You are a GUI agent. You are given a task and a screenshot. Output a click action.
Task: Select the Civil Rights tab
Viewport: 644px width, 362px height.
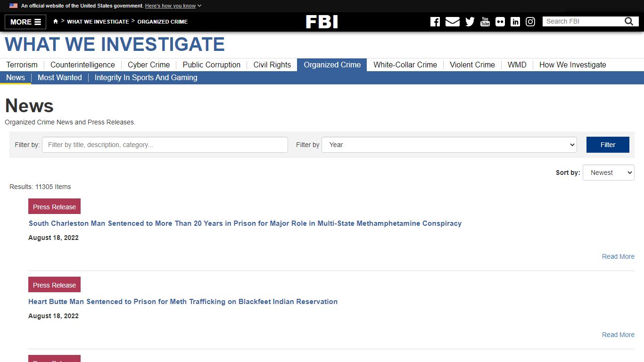coord(272,65)
